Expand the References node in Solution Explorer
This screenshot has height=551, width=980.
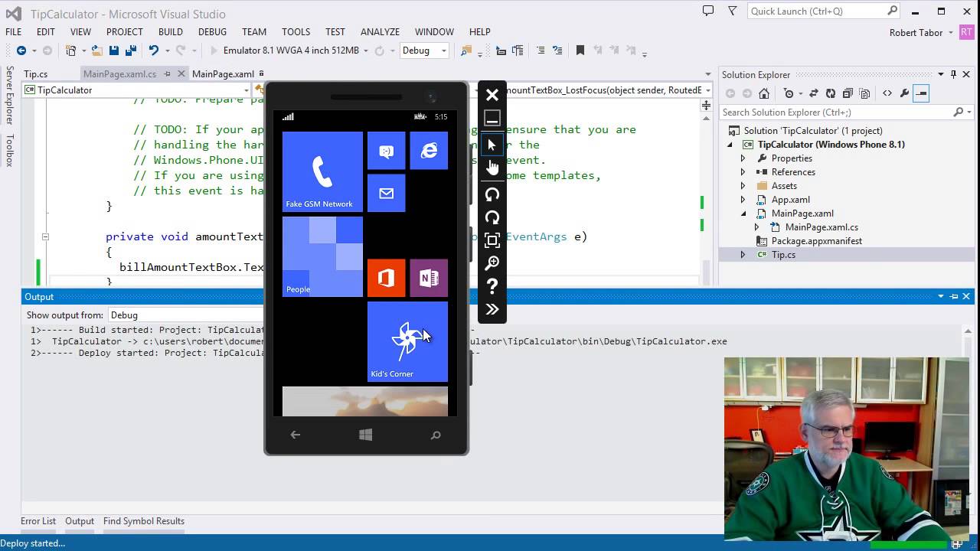[743, 172]
